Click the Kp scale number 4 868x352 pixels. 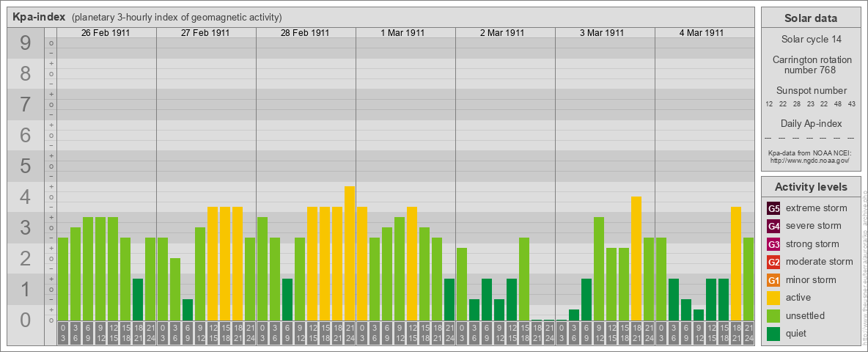26,197
